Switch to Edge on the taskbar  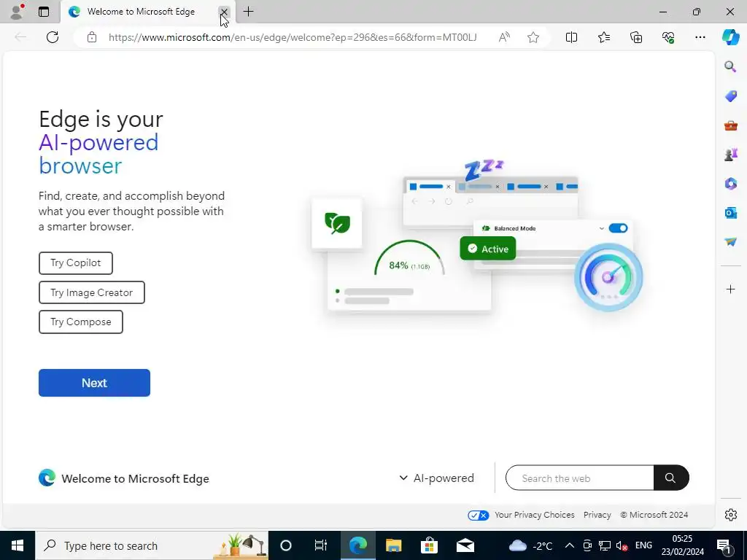pyautogui.click(x=357, y=545)
